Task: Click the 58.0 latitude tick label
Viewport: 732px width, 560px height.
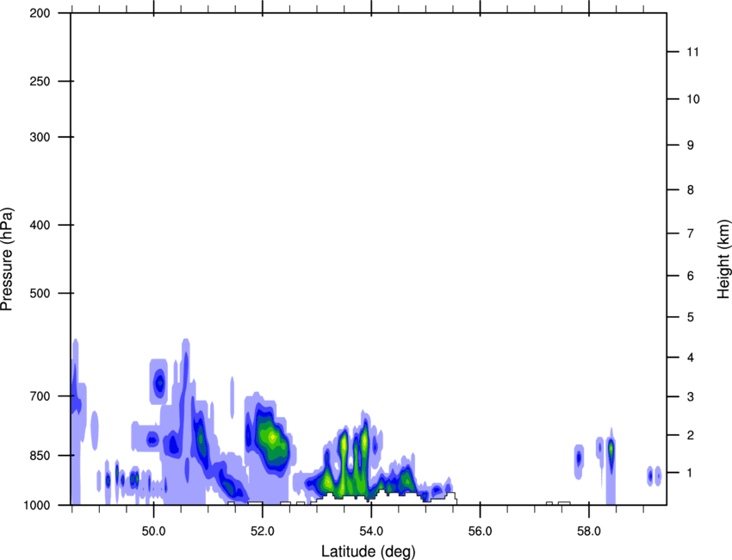Action: (x=589, y=532)
